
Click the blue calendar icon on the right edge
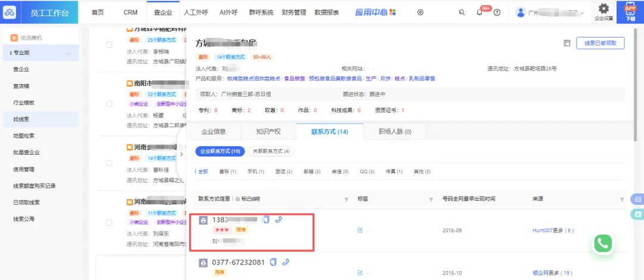pos(637,199)
